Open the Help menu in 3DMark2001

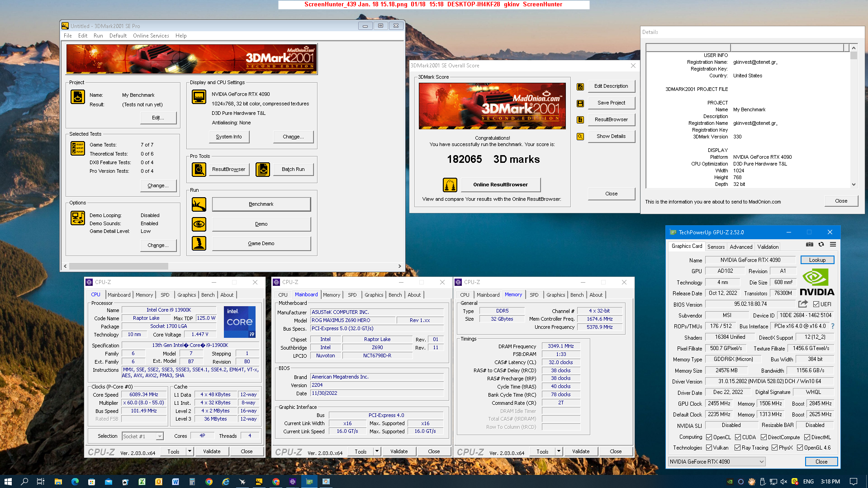[181, 36]
